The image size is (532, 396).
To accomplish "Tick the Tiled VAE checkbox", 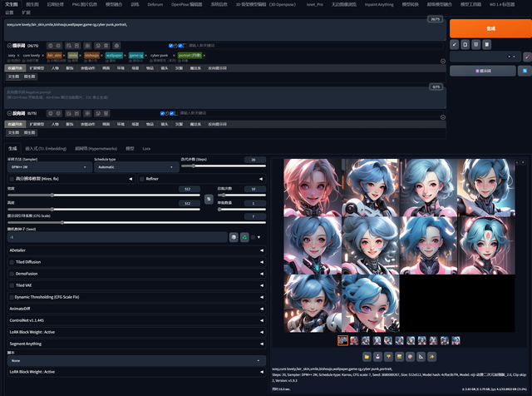I will [12, 285].
